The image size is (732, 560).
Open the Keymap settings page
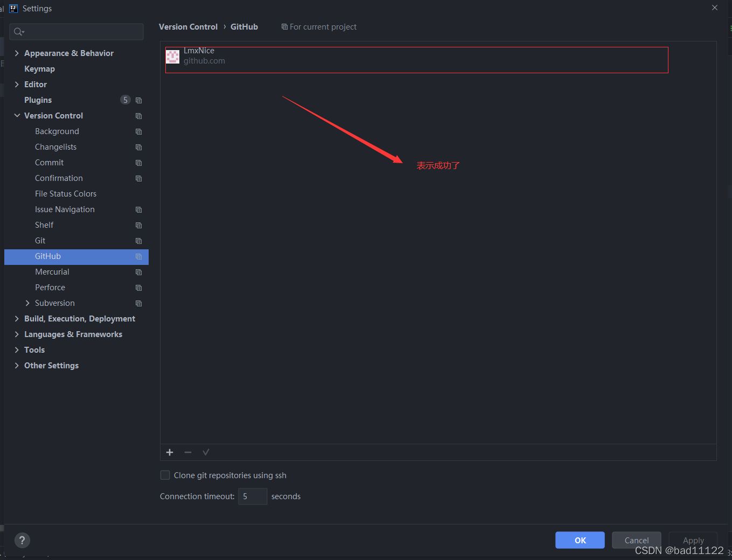tap(39, 69)
